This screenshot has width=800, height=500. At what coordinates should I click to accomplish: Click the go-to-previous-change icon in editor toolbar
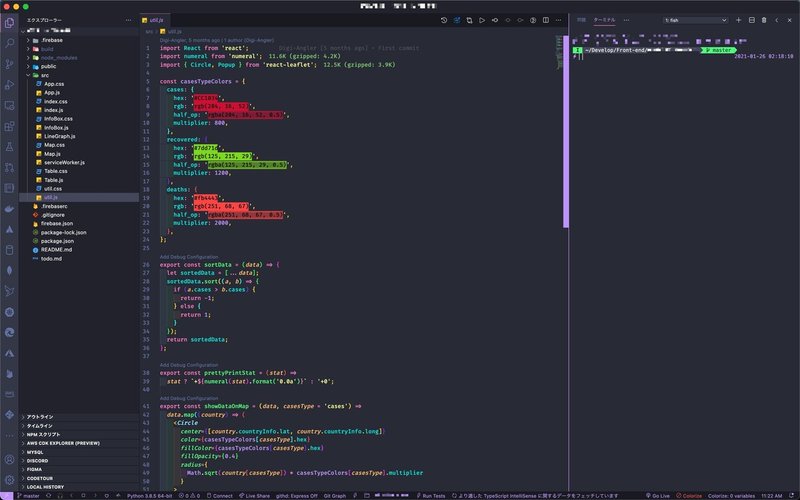click(x=495, y=20)
